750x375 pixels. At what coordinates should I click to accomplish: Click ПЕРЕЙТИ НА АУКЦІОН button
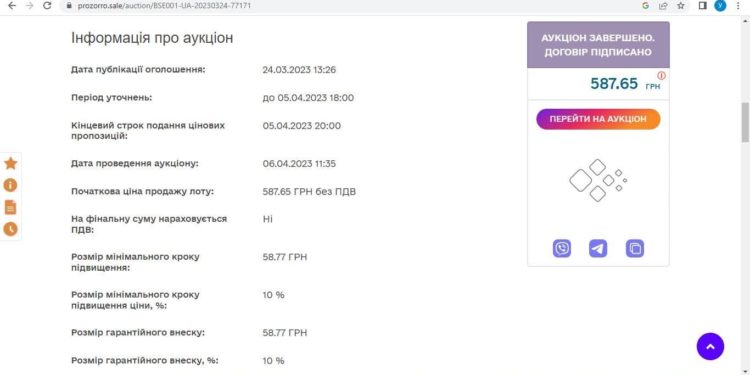point(598,119)
